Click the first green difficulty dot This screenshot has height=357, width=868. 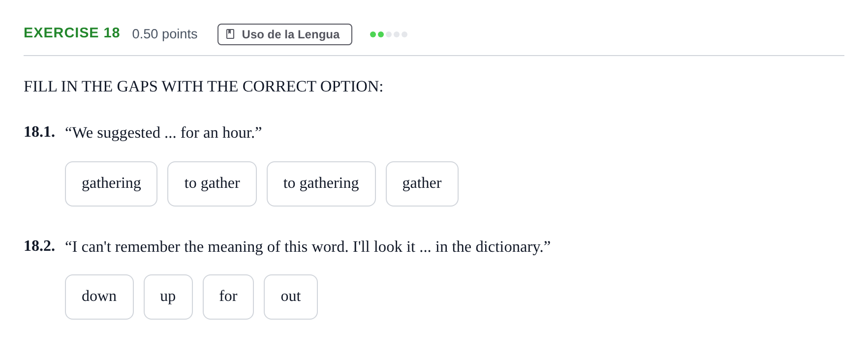(x=373, y=34)
